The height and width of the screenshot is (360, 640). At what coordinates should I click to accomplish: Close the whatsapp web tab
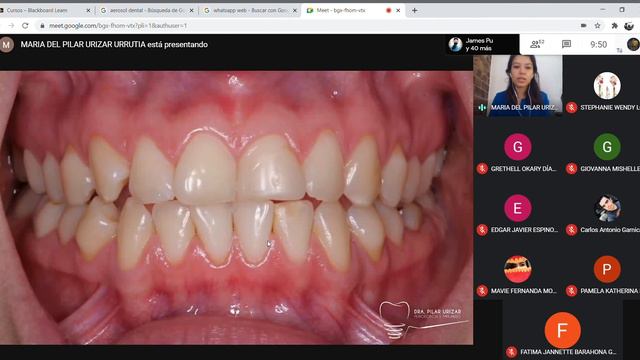tap(295, 10)
